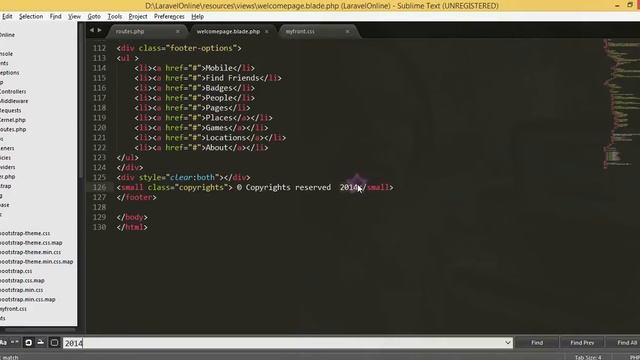Open Tab Size 4 status setting

(588, 357)
